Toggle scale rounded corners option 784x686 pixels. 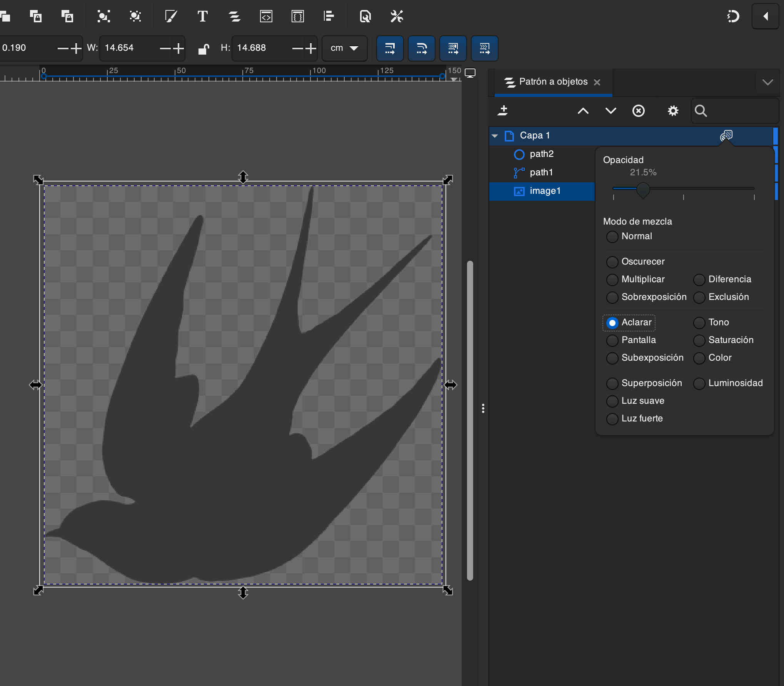click(x=422, y=48)
